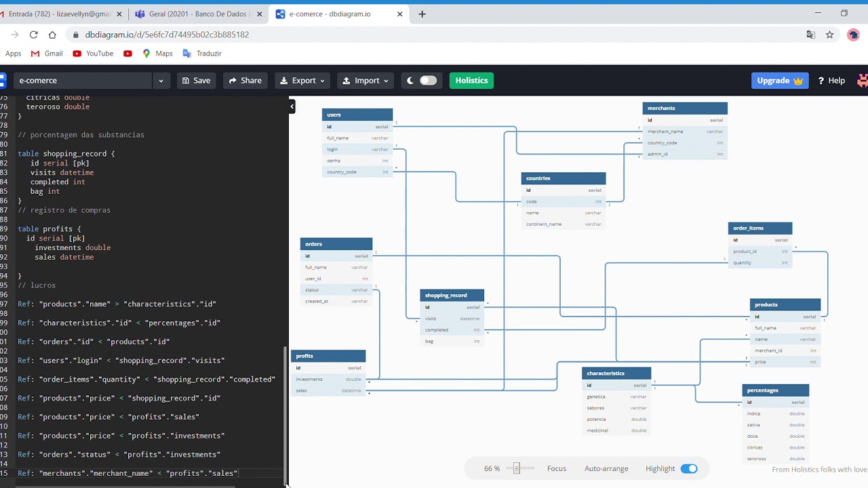Click the code editor vertical scrollbar
The image size is (868, 488).
tap(285, 413)
